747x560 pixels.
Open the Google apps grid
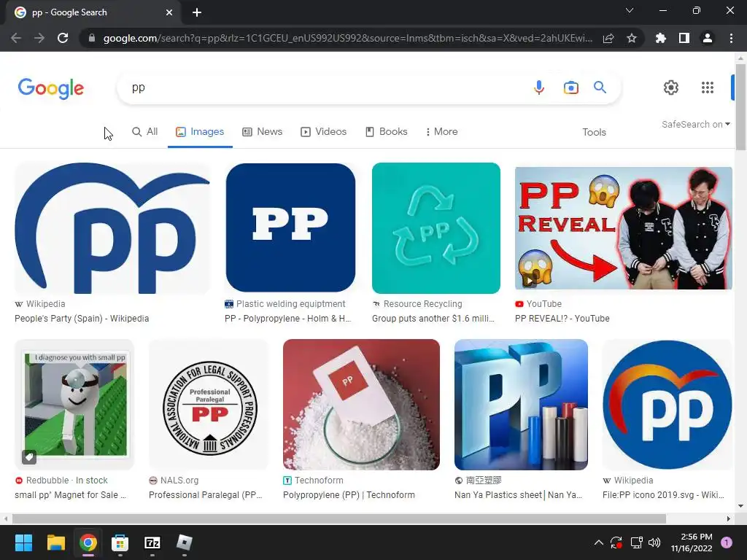click(708, 87)
